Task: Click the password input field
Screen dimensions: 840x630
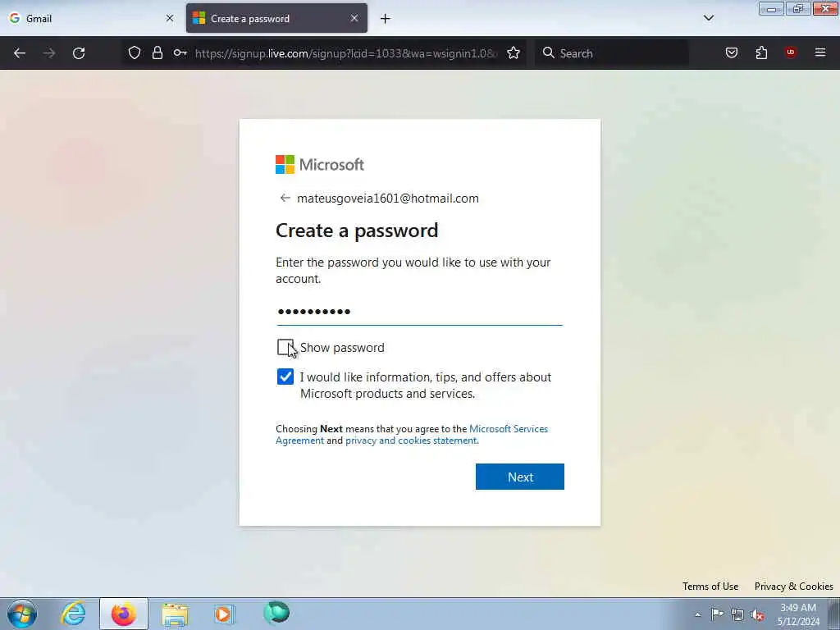Action: tap(419, 312)
